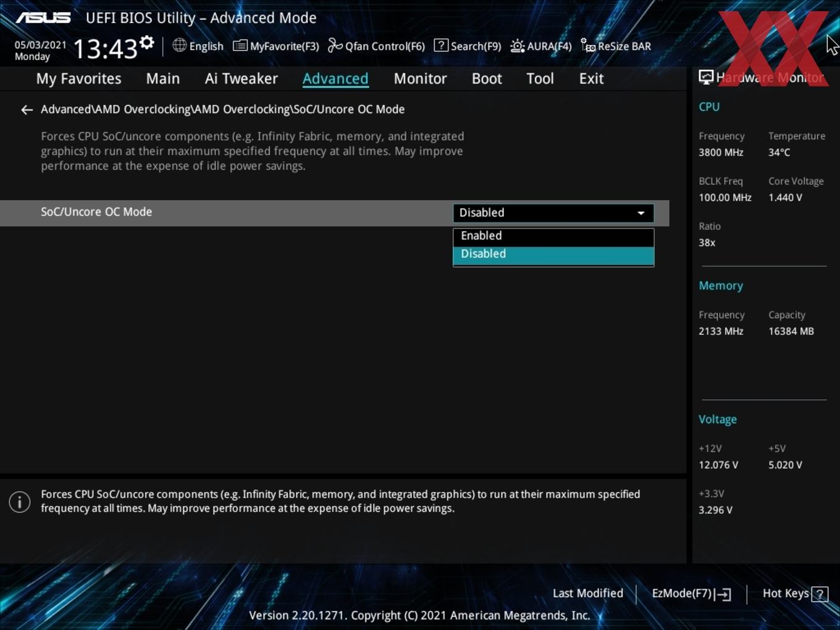Open the Hot Keys help
Viewport: 840px width, 630px height.
[795, 594]
